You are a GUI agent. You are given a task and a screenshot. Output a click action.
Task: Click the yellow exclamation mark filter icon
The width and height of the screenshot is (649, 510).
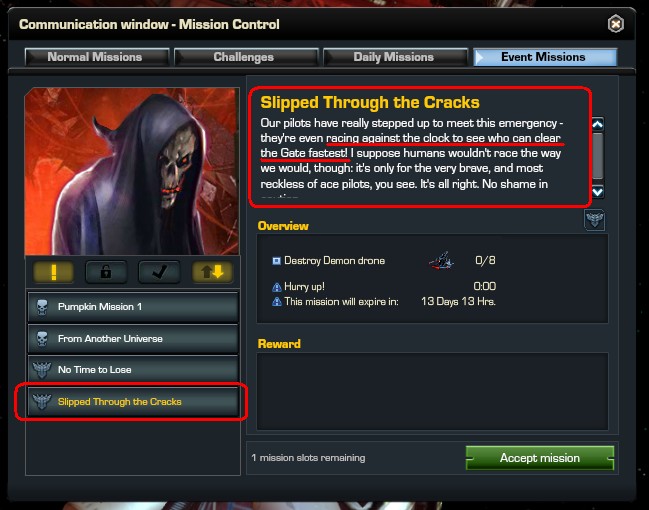pyautogui.click(x=53, y=272)
